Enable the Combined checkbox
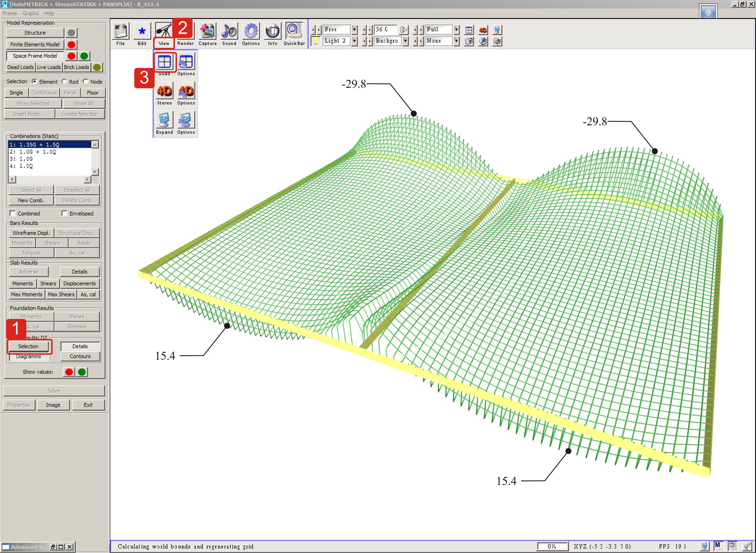This screenshot has width=756, height=553. [x=13, y=213]
